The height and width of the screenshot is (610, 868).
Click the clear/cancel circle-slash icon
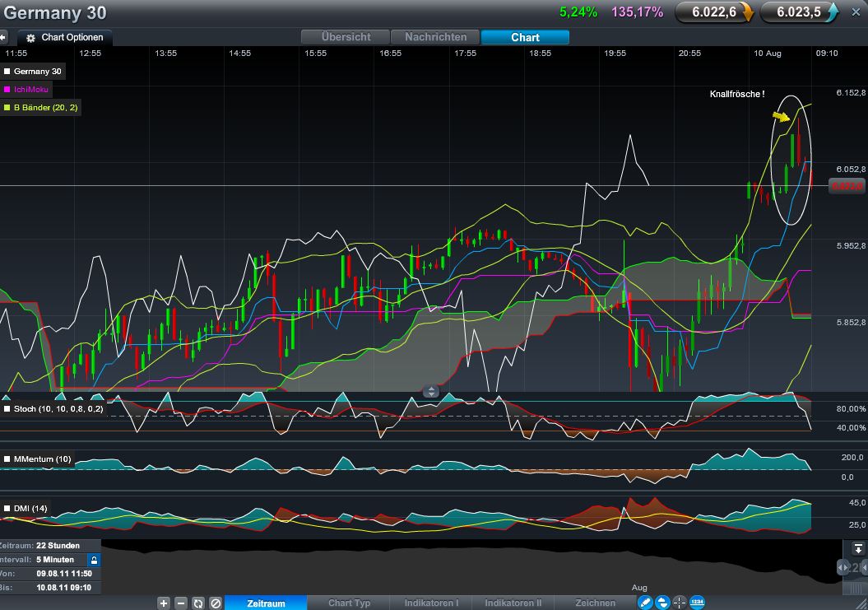pyautogui.click(x=216, y=603)
